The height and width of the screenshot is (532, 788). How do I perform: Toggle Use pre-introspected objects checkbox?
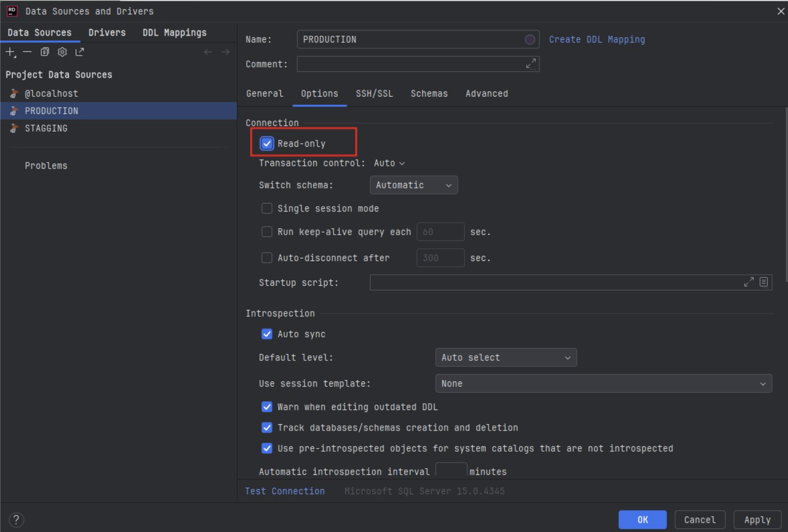tap(267, 448)
